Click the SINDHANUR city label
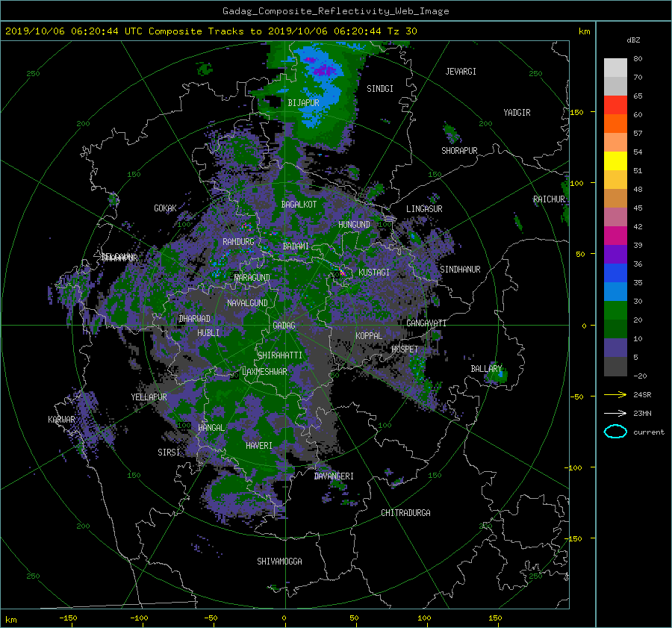Image resolution: width=672 pixels, height=628 pixels. 460,270
